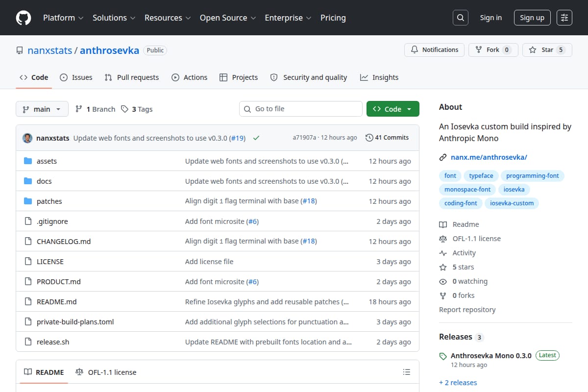Open the README.md file

point(57,302)
